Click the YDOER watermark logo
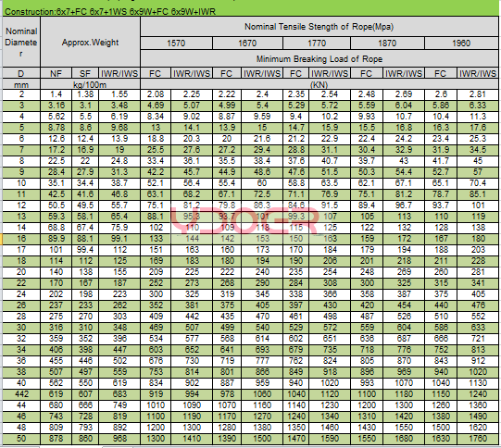The image size is (501, 448). pos(244,220)
